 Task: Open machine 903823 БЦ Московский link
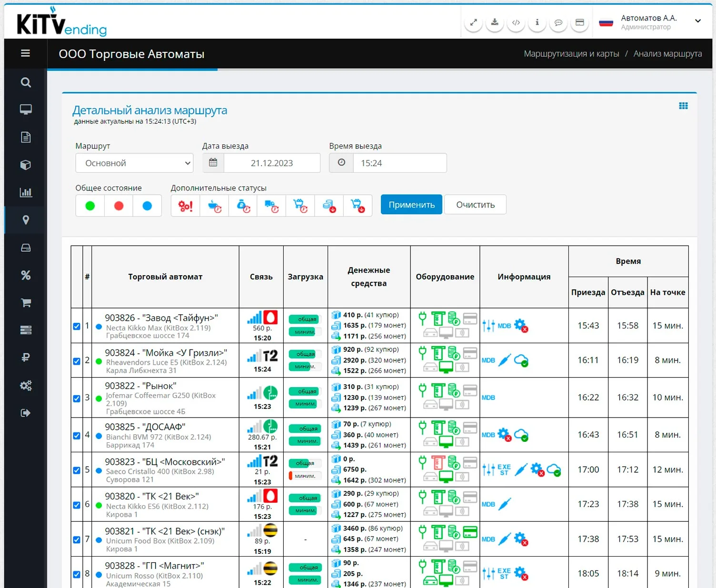point(165,461)
